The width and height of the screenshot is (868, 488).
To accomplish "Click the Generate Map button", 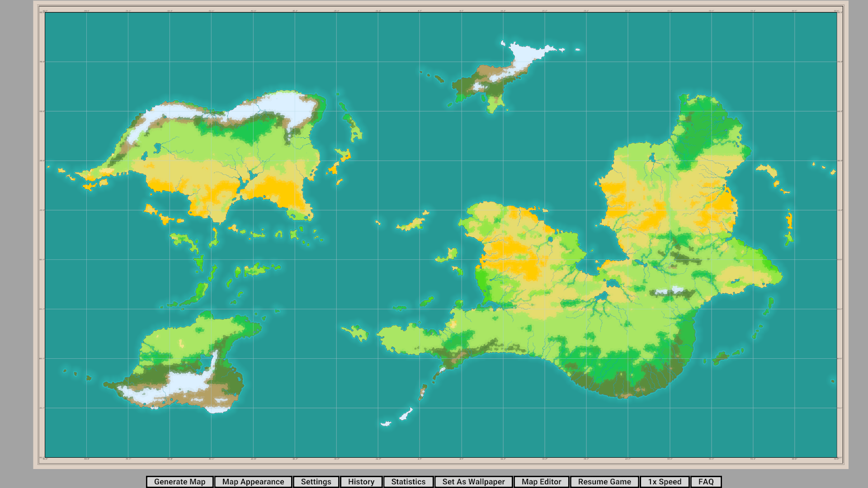I will [x=179, y=482].
